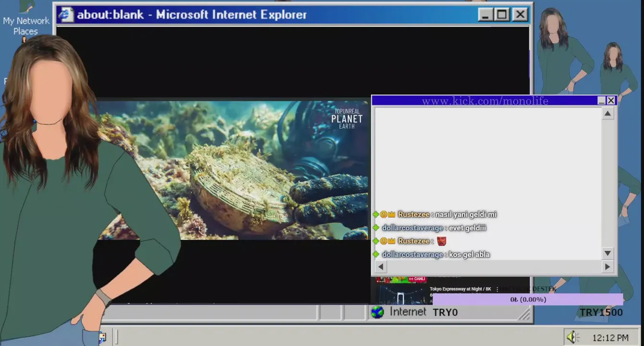Click the Planet Earth underwater video frame
644x346 pixels.
(233, 170)
